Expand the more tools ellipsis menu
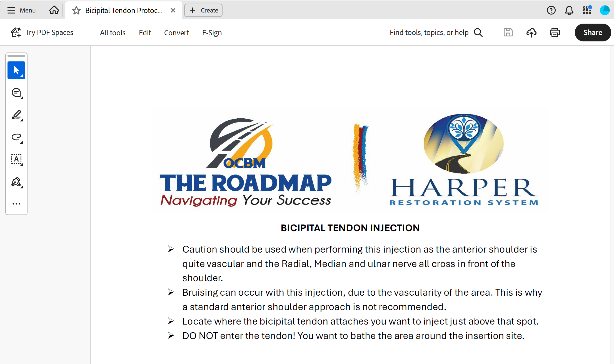 tap(16, 203)
